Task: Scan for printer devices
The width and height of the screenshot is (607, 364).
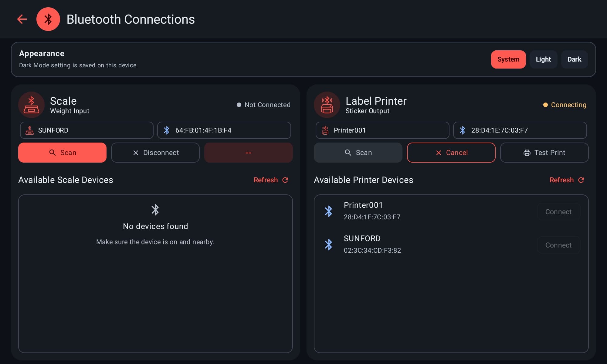Action: pyautogui.click(x=358, y=153)
